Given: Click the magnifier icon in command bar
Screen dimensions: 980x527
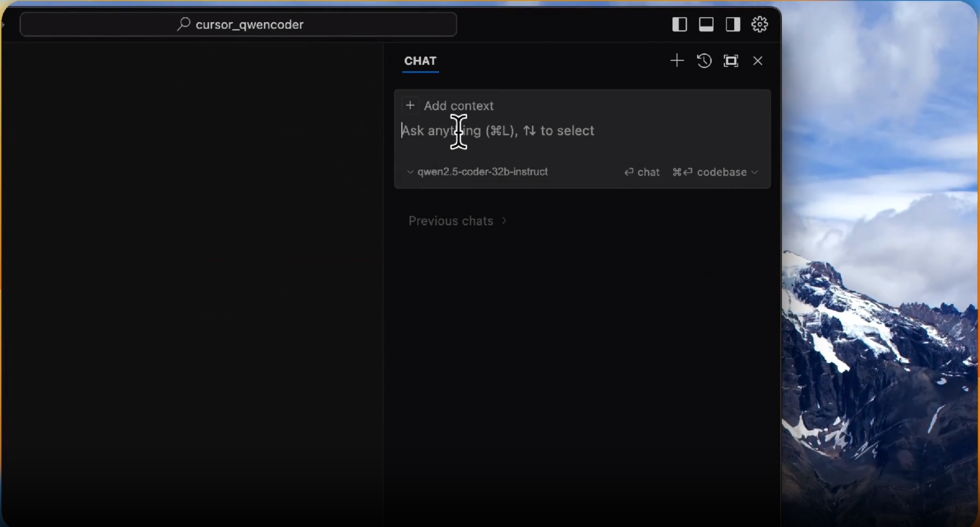Looking at the screenshot, I should point(183,24).
